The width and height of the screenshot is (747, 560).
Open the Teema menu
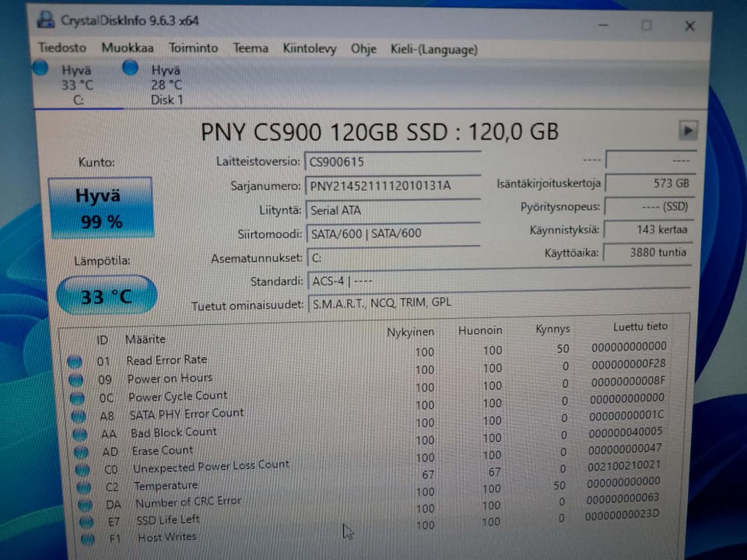point(250,48)
